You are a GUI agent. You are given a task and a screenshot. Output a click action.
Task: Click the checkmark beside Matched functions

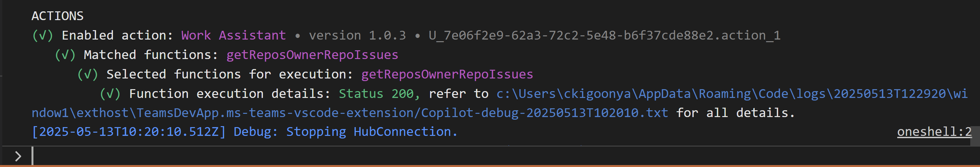65,55
